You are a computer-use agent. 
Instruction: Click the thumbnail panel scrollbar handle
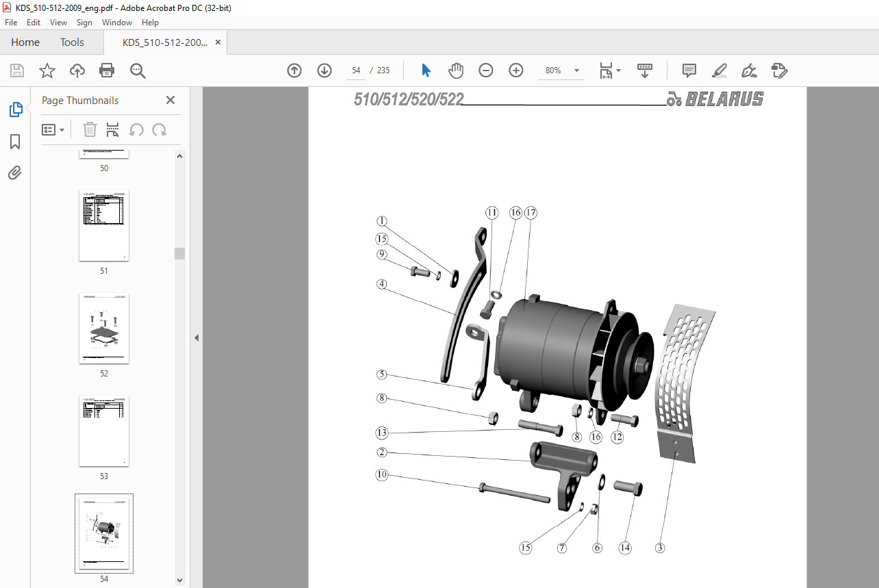click(180, 253)
